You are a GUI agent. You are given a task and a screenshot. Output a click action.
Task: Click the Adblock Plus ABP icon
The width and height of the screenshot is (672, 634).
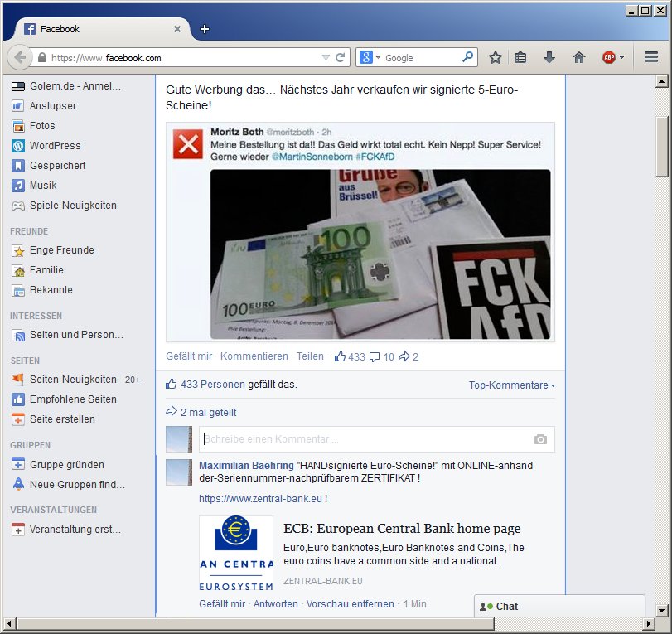click(x=608, y=57)
